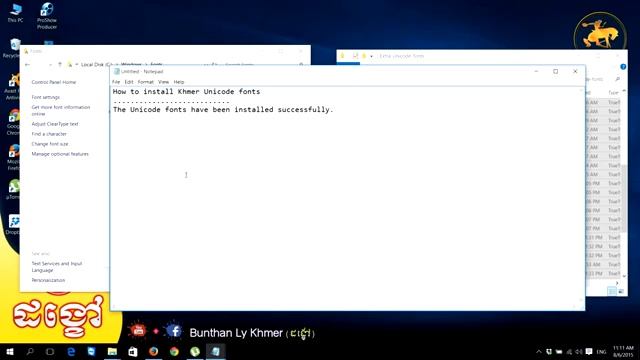The image size is (640, 360).
Task: Open the Recycle Bin desktop icon
Action: point(12,48)
